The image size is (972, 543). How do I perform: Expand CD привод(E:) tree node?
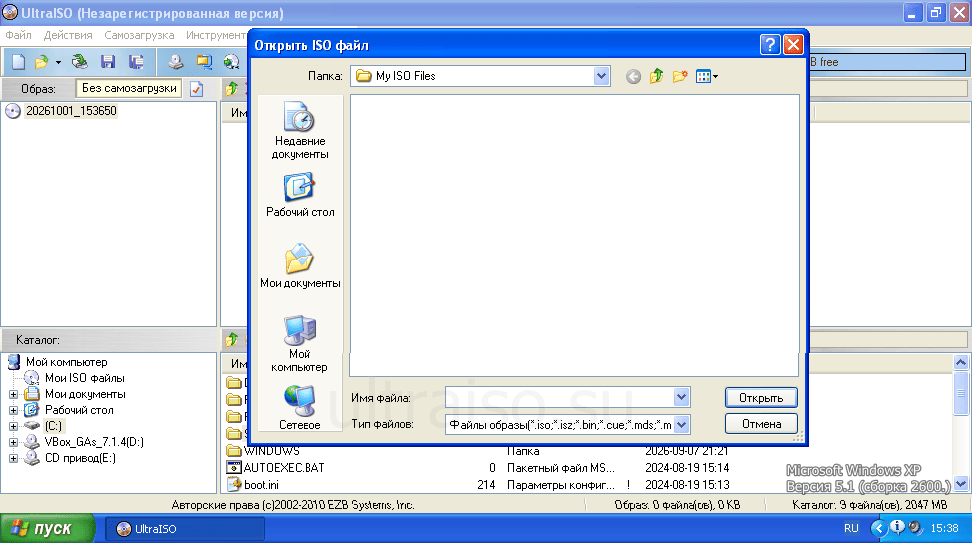click(x=13, y=459)
